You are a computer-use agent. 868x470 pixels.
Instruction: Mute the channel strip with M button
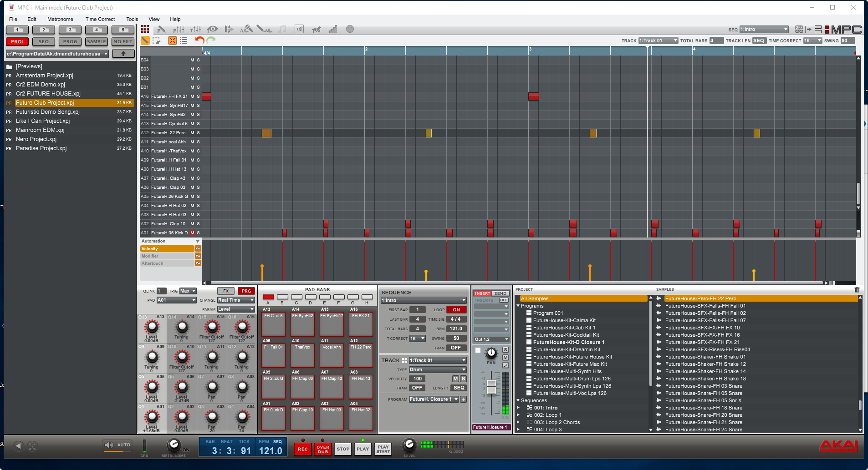505,358
